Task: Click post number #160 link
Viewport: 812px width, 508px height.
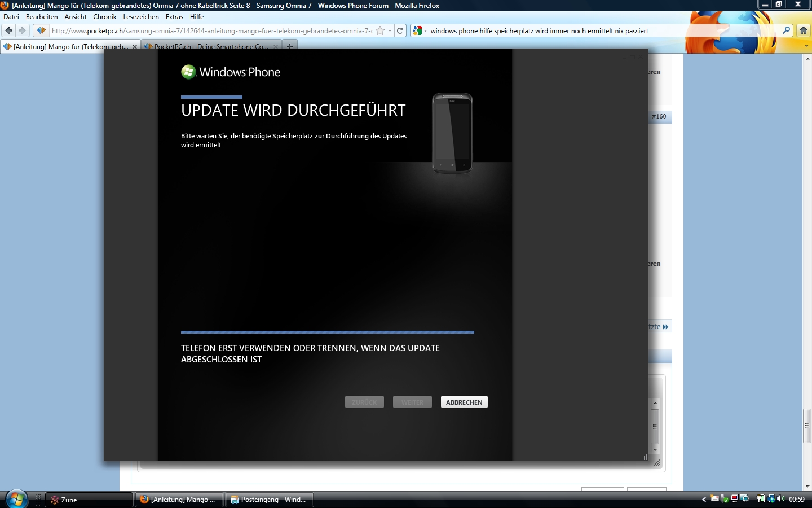Action: click(659, 116)
